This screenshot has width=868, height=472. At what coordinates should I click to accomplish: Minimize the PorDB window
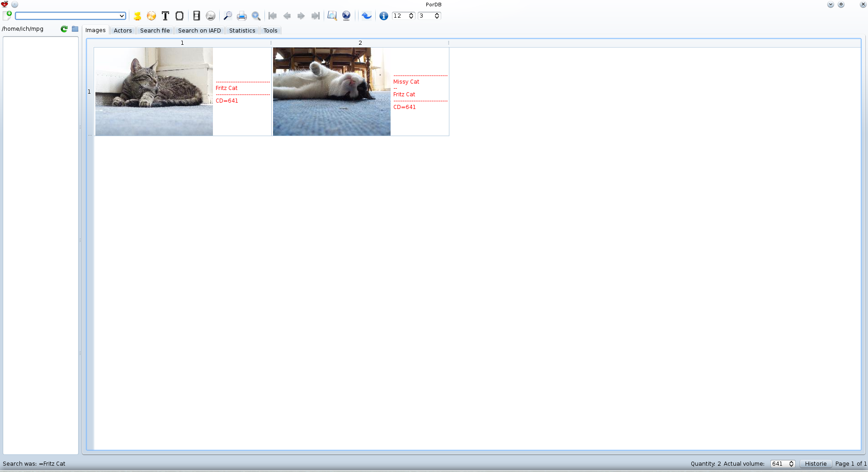(830, 5)
